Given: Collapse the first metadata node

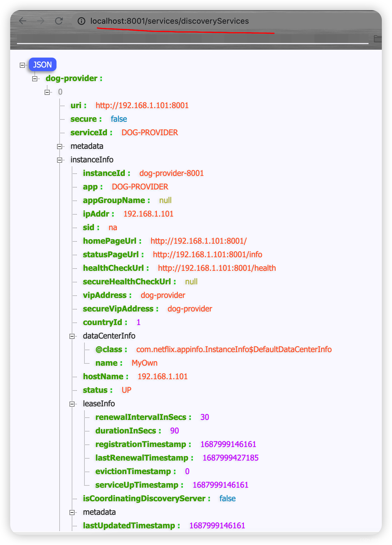Looking at the screenshot, I should pos(60,147).
